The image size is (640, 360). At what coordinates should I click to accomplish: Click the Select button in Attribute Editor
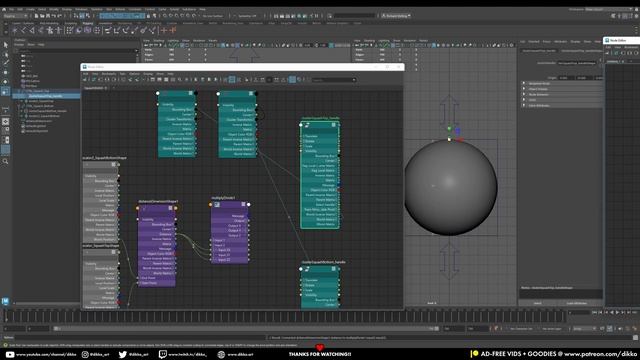[x=538, y=303]
